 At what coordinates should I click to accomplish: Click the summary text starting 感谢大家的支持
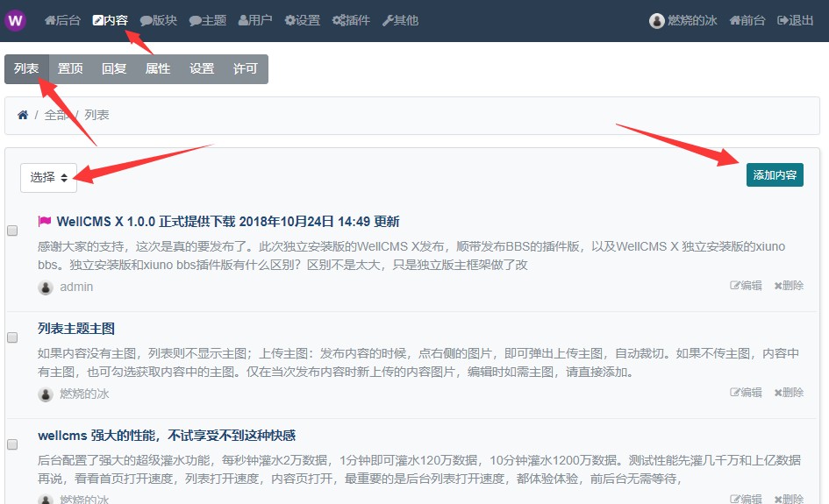[411, 256]
